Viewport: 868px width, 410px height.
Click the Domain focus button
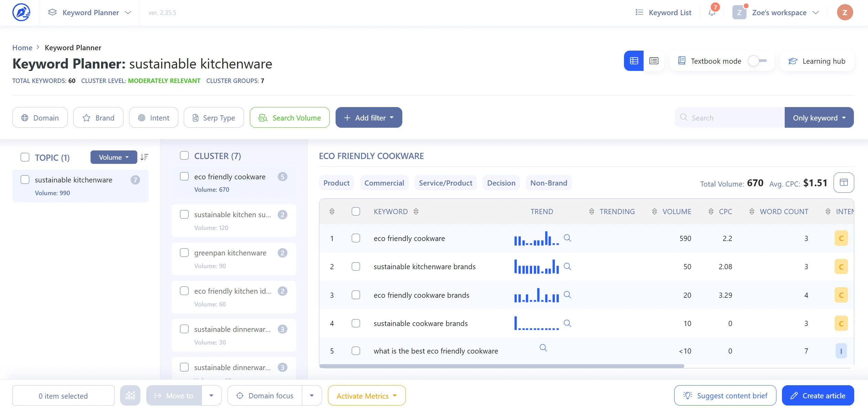tap(265, 396)
